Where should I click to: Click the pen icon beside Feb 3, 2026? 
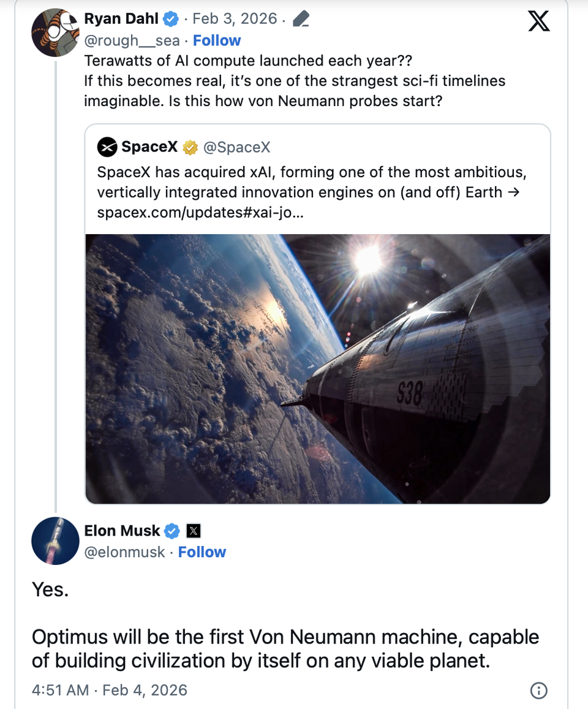pyautogui.click(x=301, y=20)
